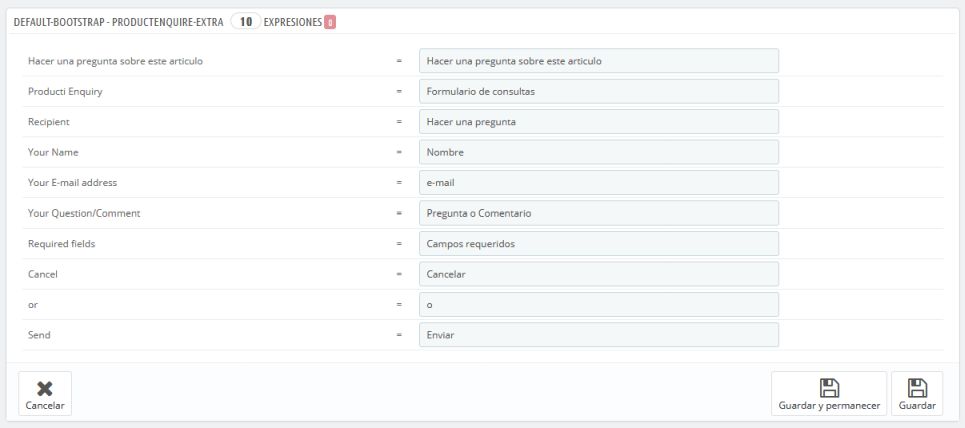Edit the 'Hacer una pregunta sobre este articulo' field

pyautogui.click(x=598, y=61)
